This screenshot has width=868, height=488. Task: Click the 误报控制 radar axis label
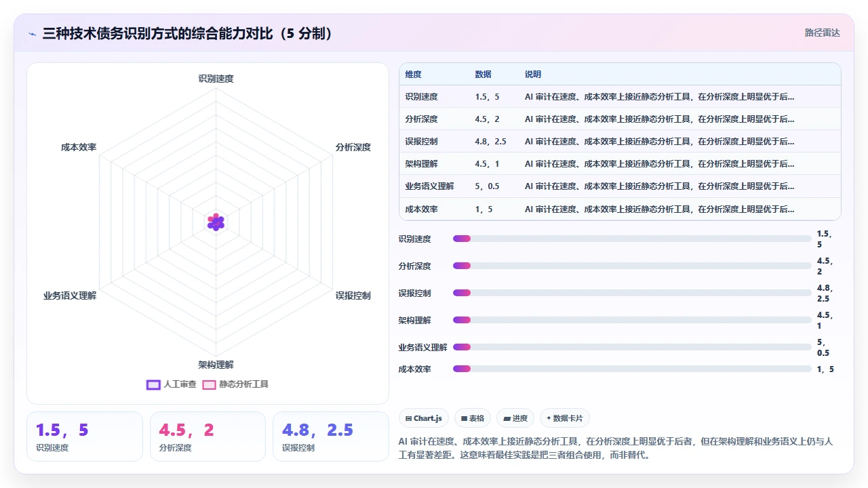353,296
